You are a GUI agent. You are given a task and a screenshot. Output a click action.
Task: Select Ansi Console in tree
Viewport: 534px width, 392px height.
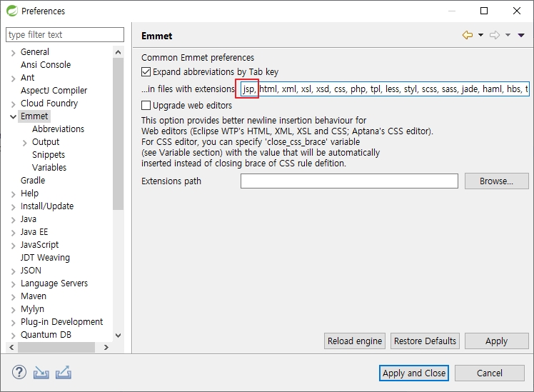[46, 65]
